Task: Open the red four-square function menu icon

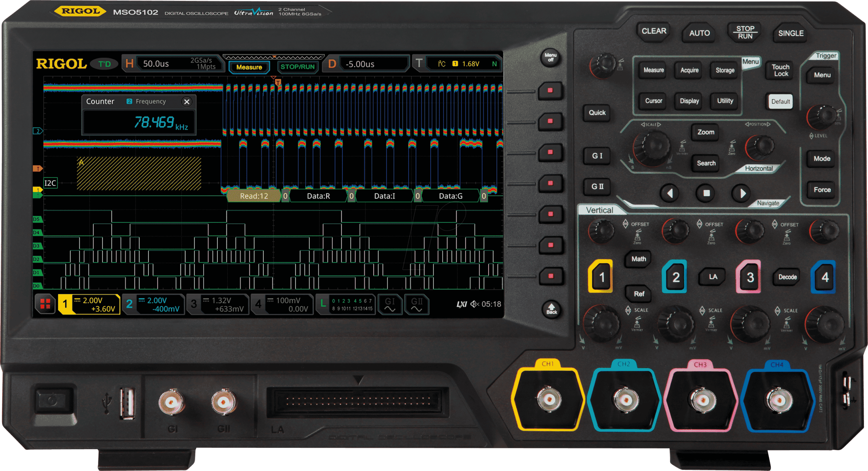Action: pos(45,304)
